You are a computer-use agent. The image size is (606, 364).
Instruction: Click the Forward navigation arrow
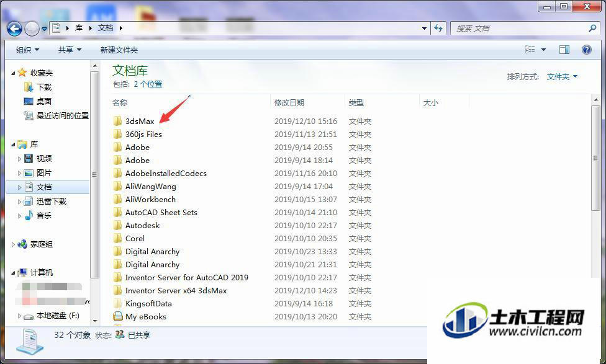[x=32, y=28]
